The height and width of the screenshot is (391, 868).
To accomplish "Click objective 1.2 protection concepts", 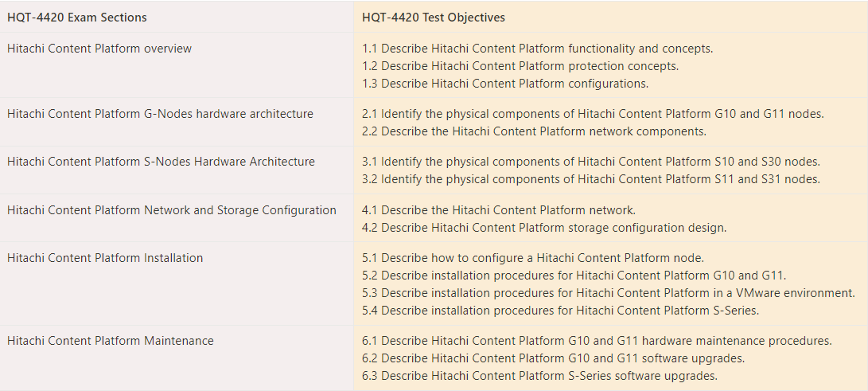I will 520,66.
